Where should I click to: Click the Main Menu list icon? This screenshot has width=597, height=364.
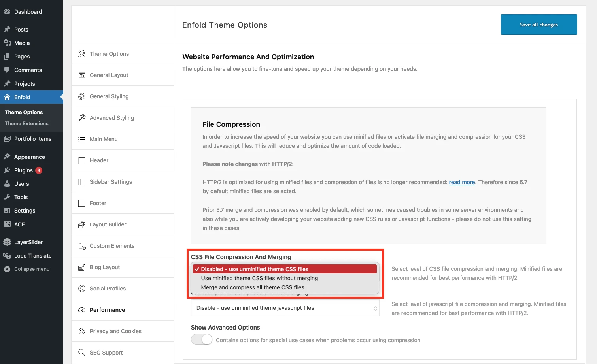tap(82, 139)
